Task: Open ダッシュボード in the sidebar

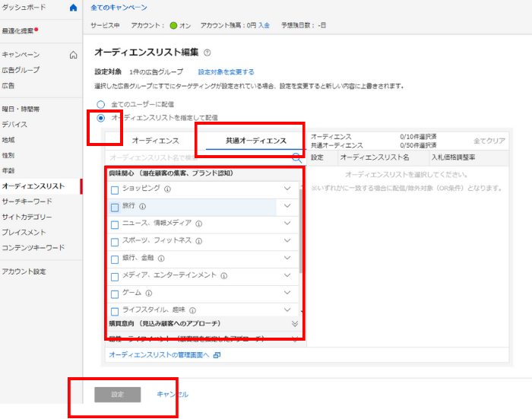Action: click(x=24, y=7)
